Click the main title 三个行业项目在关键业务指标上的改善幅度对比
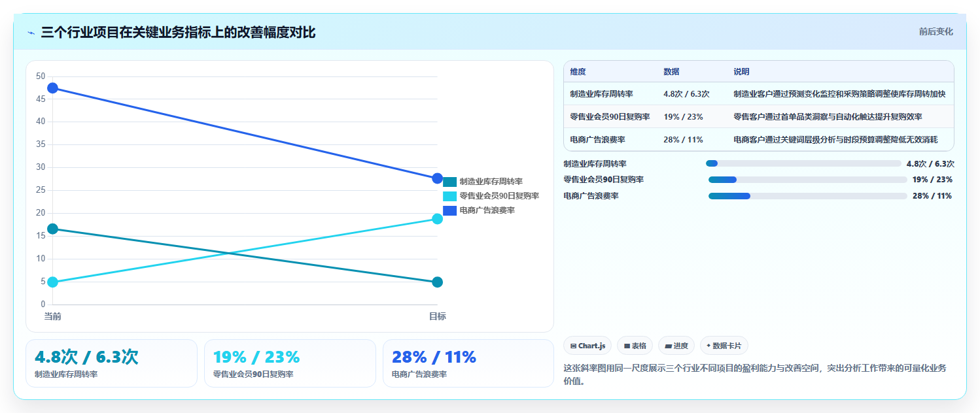The height and width of the screenshot is (413, 980). click(178, 32)
